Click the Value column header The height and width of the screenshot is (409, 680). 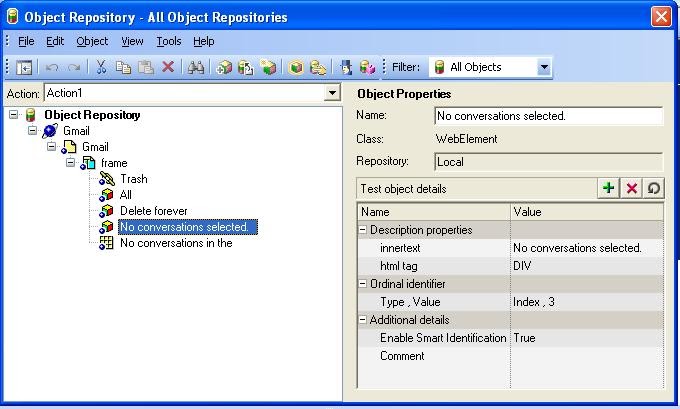pyautogui.click(x=587, y=212)
